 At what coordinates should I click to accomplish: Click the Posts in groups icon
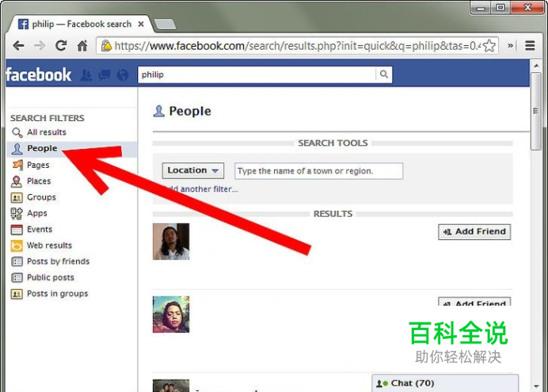(17, 294)
